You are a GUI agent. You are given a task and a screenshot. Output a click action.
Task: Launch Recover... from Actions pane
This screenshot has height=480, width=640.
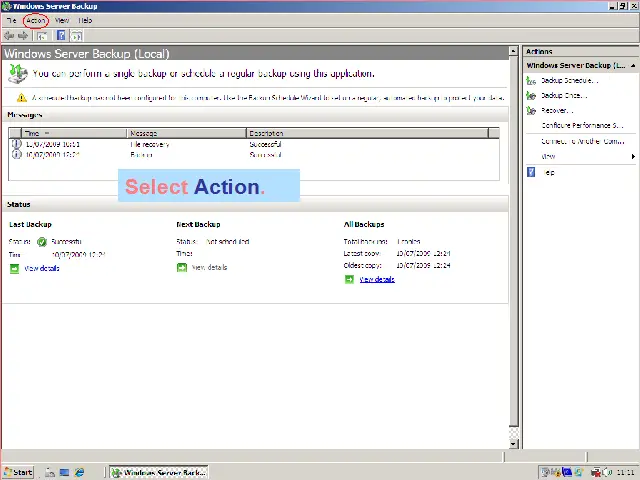[x=557, y=111]
